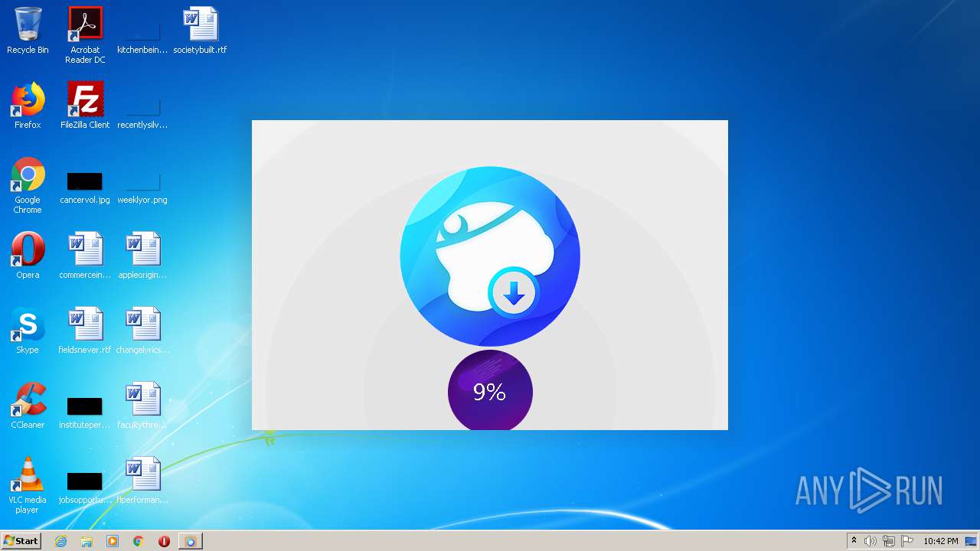Open FileZilla Client shortcut
This screenshot has width=980, height=551.
click(x=85, y=106)
